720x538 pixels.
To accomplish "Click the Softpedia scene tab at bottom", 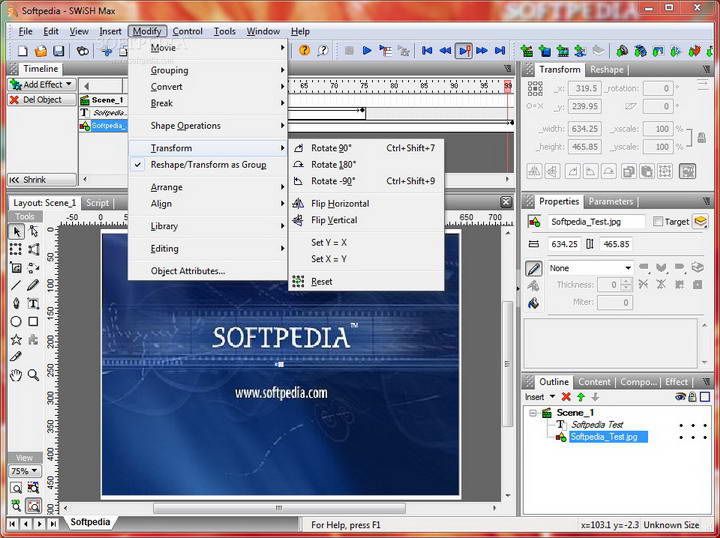I will (x=90, y=522).
